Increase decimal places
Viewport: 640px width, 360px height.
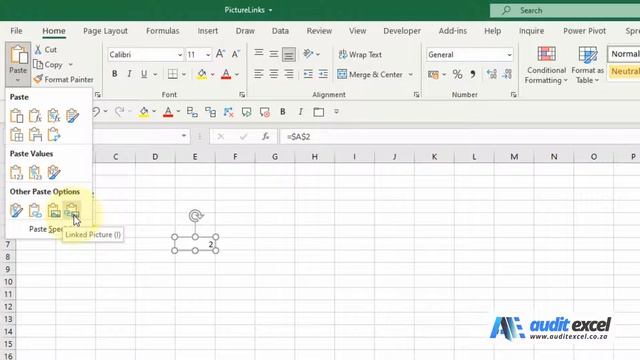tap(491, 74)
